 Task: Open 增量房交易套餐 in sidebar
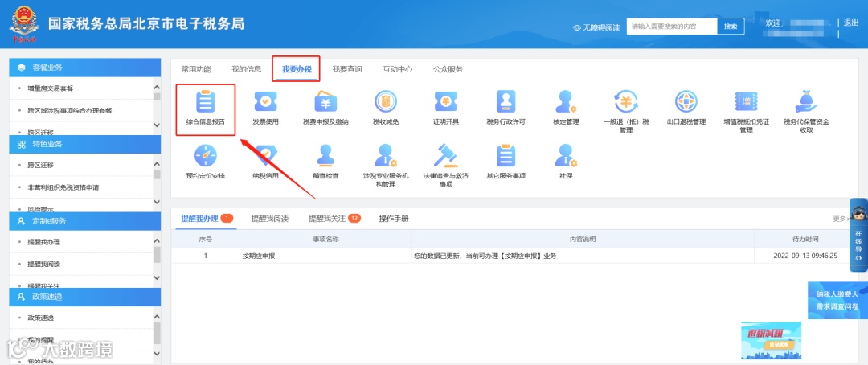51,88
